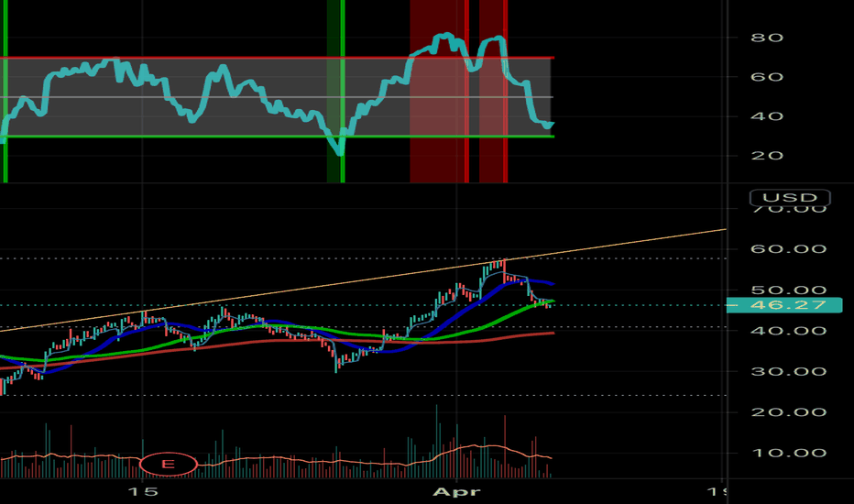
Task: Click the RSI 60 scale label
Action: click(767, 77)
